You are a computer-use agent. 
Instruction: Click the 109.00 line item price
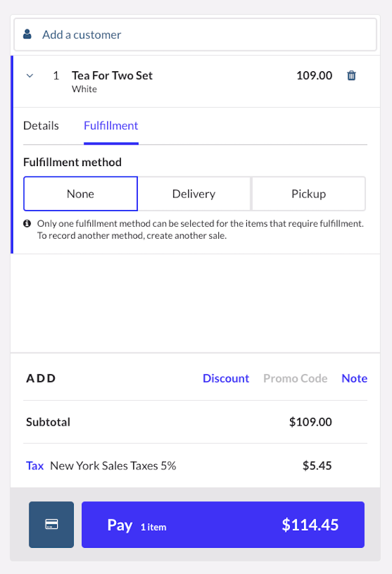coord(314,75)
